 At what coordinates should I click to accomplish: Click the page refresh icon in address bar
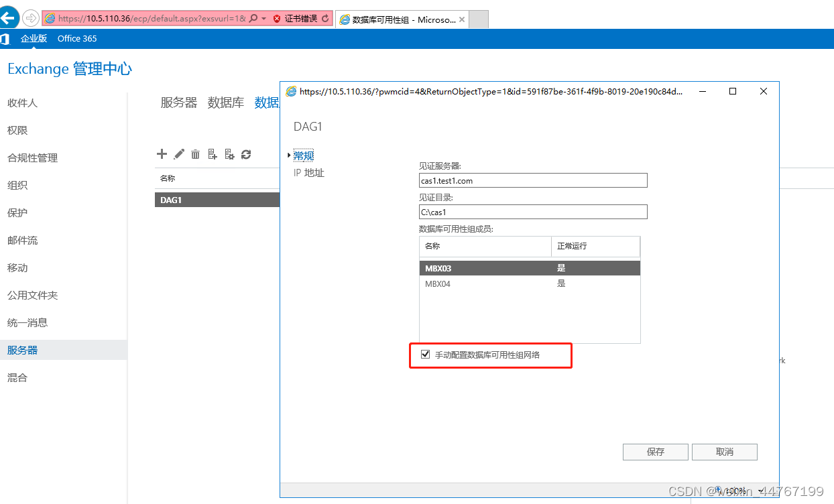326,19
